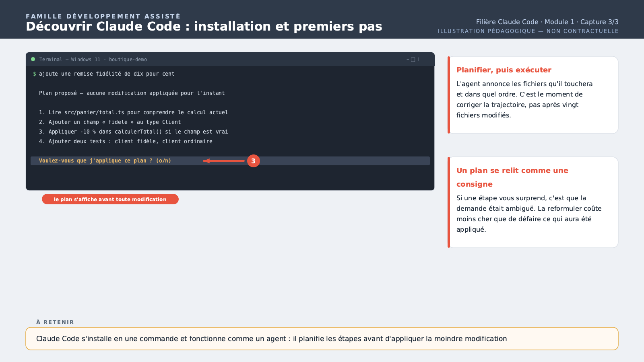Click 'FAMILLE DÉVELOPPEMENT ASSISTÉ' header label
Image resolution: width=644 pixels, height=362 pixels.
point(103,16)
